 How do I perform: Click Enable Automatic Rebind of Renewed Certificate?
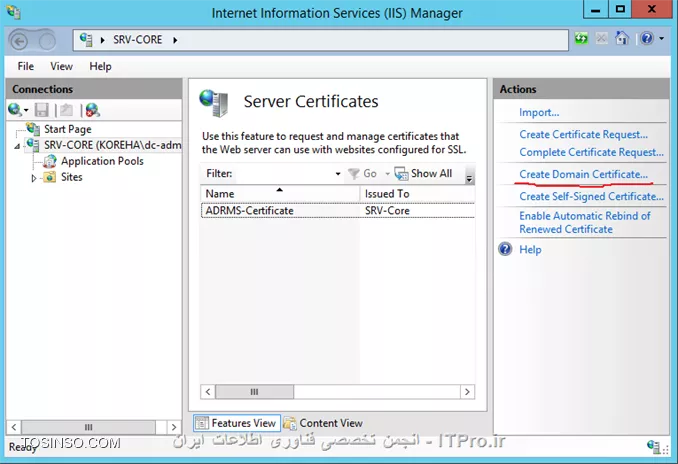tap(585, 222)
